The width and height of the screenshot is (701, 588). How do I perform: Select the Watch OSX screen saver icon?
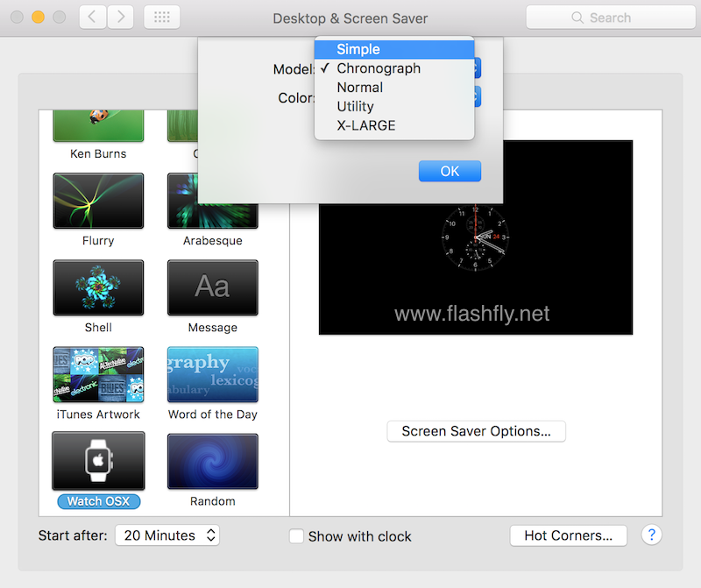pyautogui.click(x=98, y=461)
